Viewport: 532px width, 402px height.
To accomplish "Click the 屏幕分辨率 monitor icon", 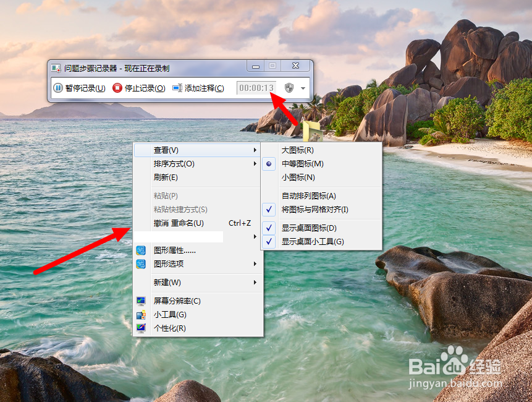I will [x=141, y=301].
